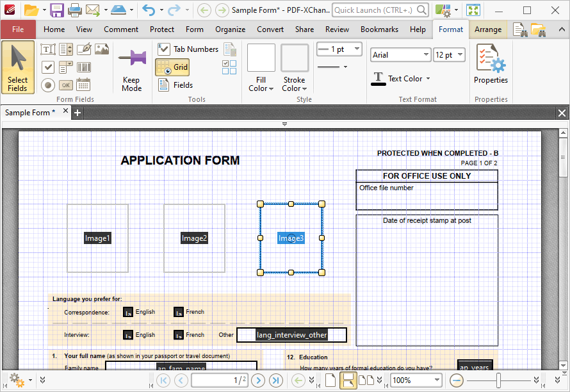Click the Fill Color swatch
Screen dimensions: 570x392
click(261, 58)
